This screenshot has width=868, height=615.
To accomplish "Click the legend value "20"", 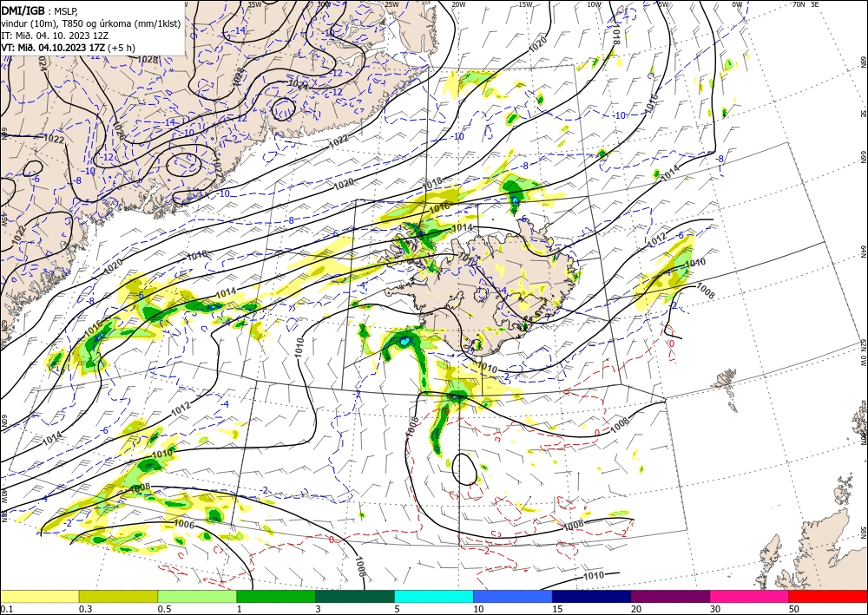I will click(x=636, y=609).
